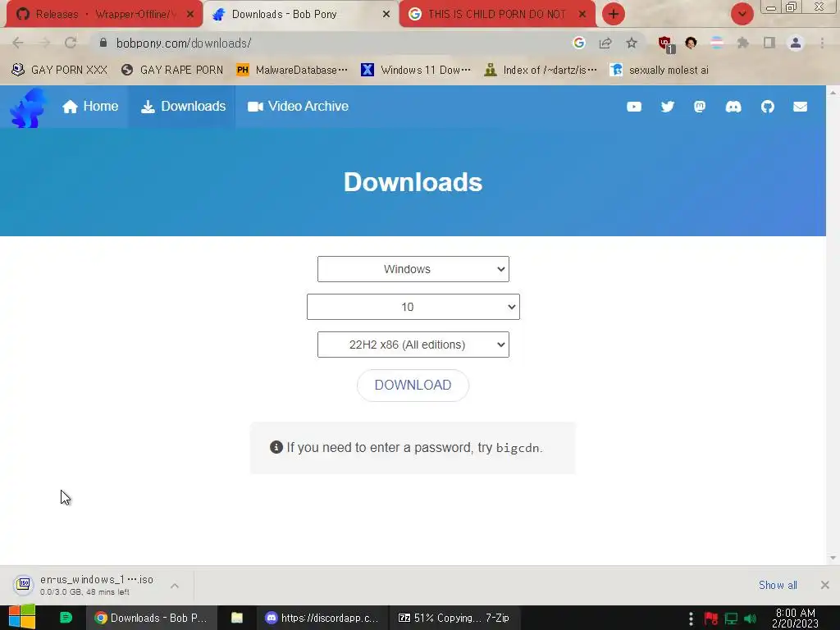Close the downloads shelf
This screenshot has height=630, width=840.
click(x=824, y=585)
